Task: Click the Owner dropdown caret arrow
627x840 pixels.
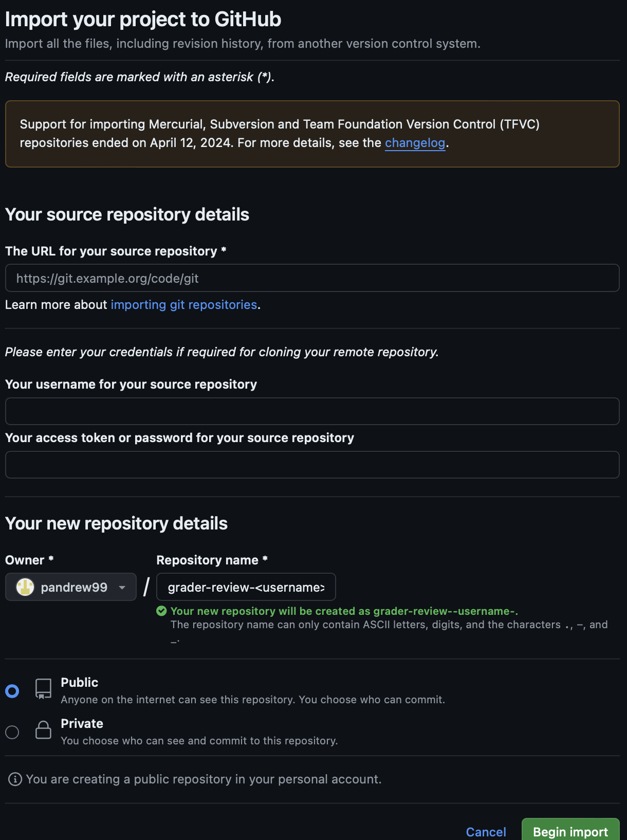Action: click(122, 588)
